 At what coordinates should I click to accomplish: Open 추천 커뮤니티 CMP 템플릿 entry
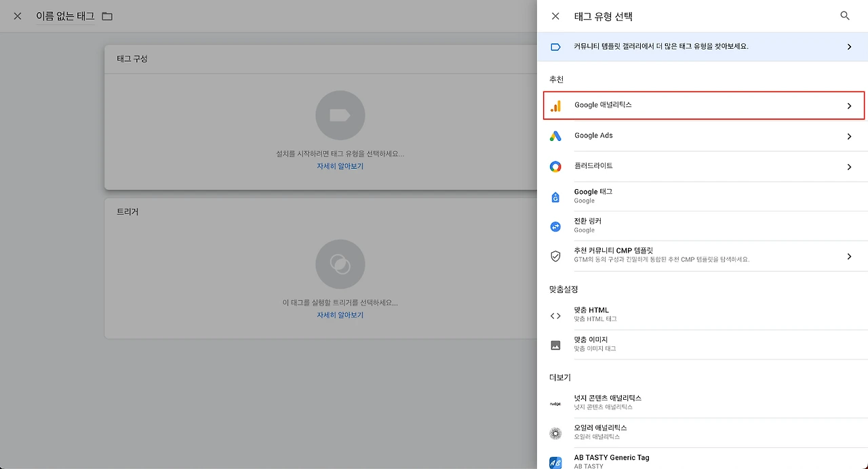703,256
